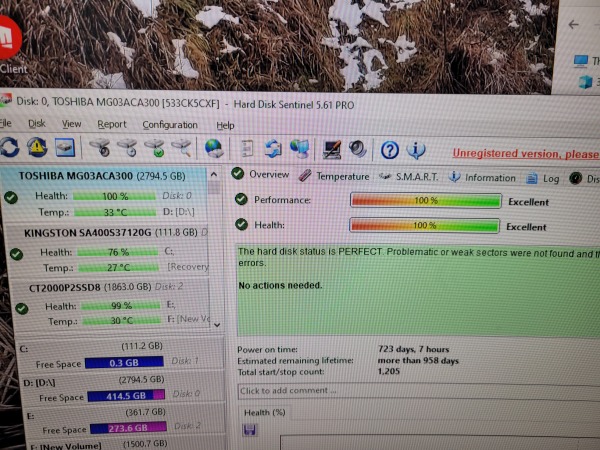
Task: Open the Disk menu
Action: tap(37, 124)
